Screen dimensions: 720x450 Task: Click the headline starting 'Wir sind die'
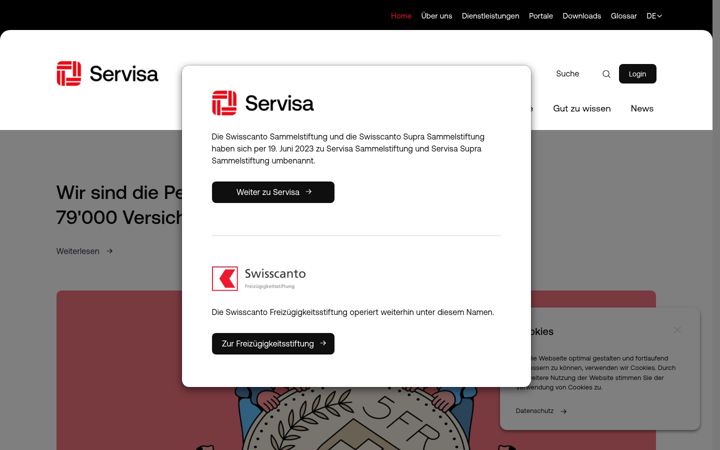[x=119, y=205]
